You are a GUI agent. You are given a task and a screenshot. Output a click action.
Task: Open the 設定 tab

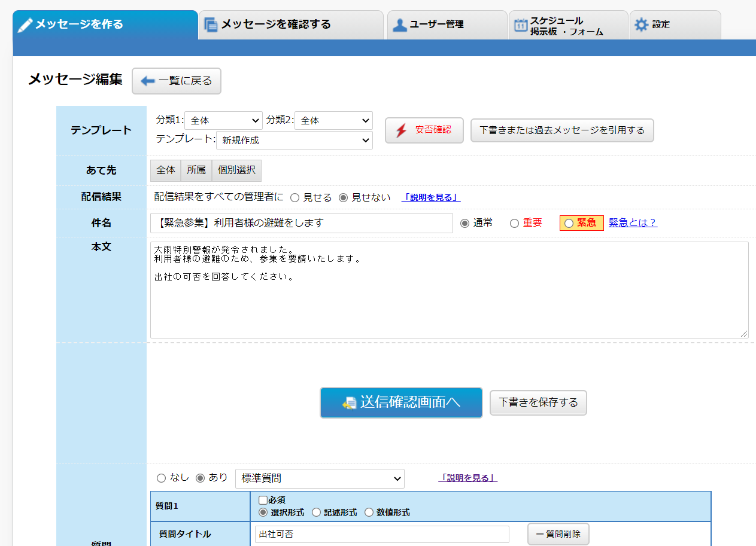point(675,25)
